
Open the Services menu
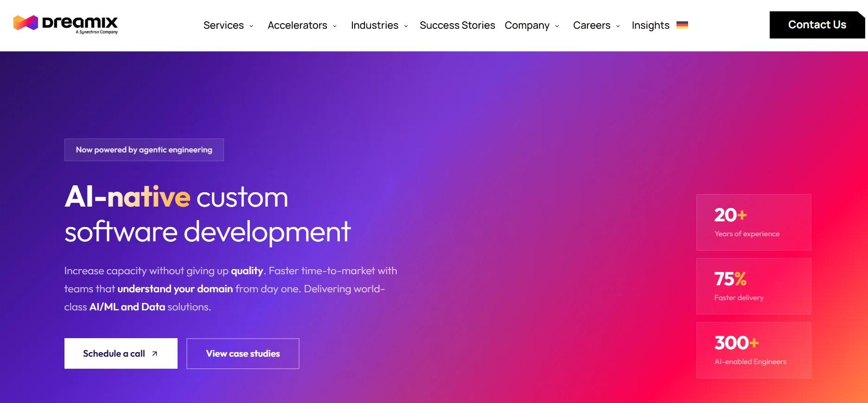pyautogui.click(x=223, y=25)
